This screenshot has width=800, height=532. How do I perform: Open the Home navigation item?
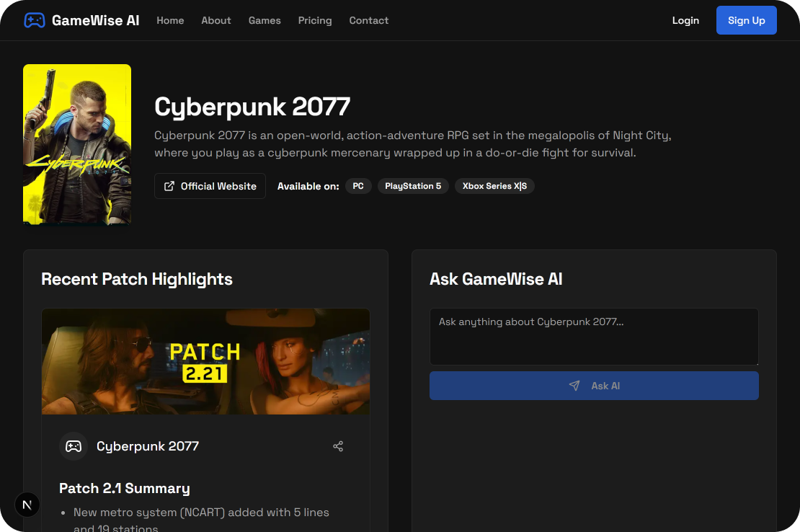pyautogui.click(x=170, y=20)
